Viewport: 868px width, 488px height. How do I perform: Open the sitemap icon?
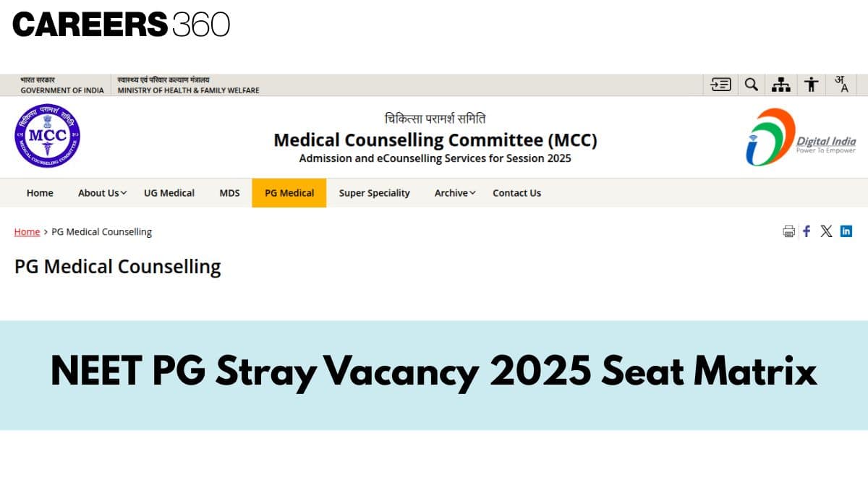point(781,85)
